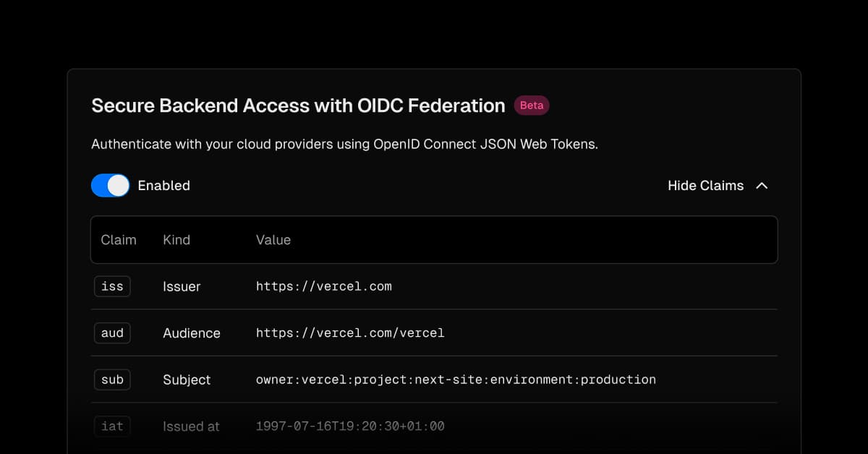
Task: Click the Issuer kind label
Action: [x=182, y=287]
